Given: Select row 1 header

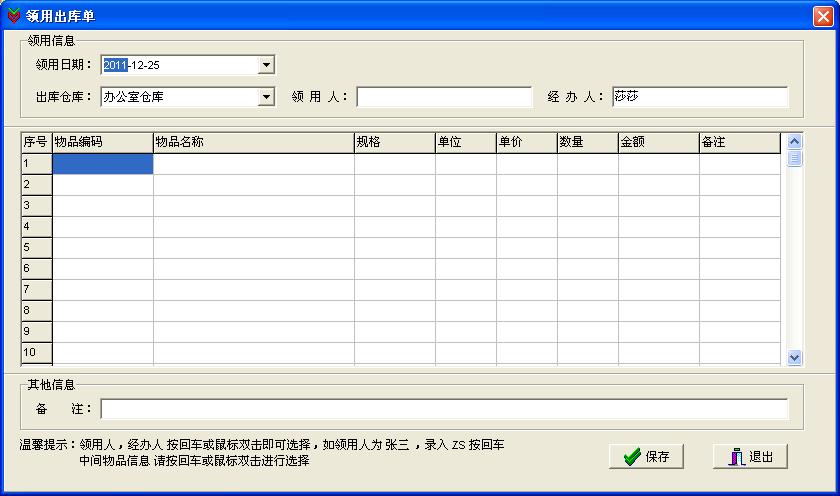Looking at the screenshot, I should [36, 164].
